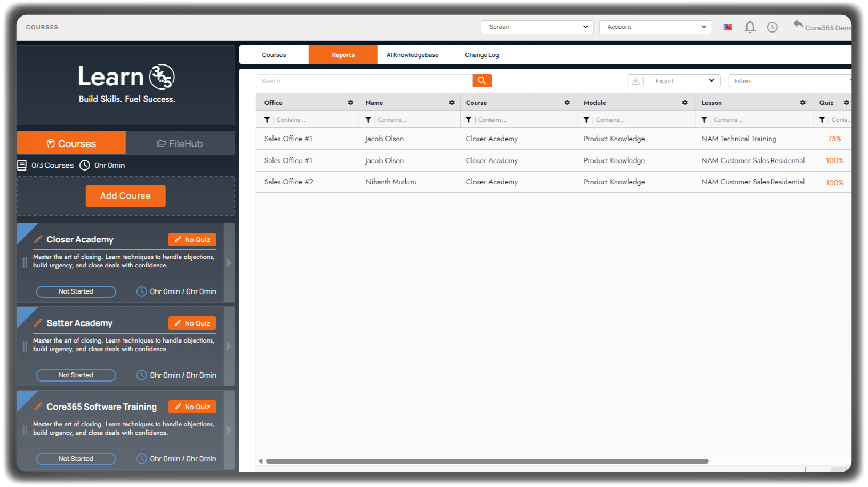Open the Filters dropdown
The height and width of the screenshot is (487, 868).
pos(790,81)
